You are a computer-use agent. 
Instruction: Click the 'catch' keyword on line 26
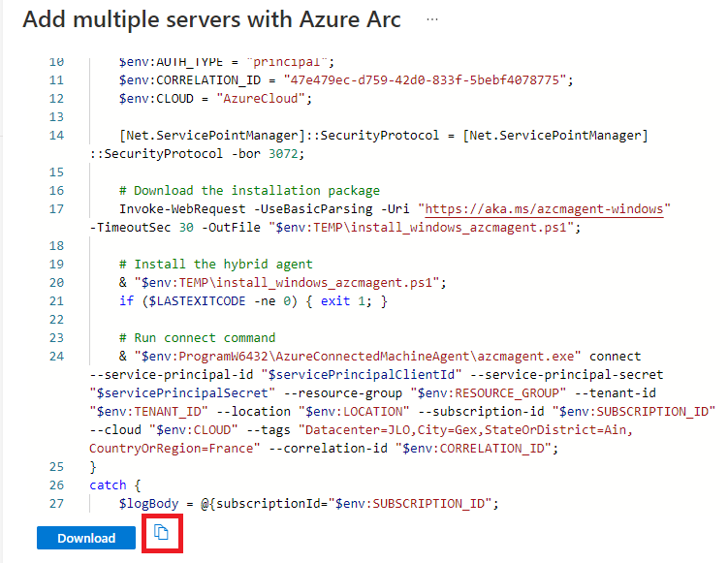108,485
